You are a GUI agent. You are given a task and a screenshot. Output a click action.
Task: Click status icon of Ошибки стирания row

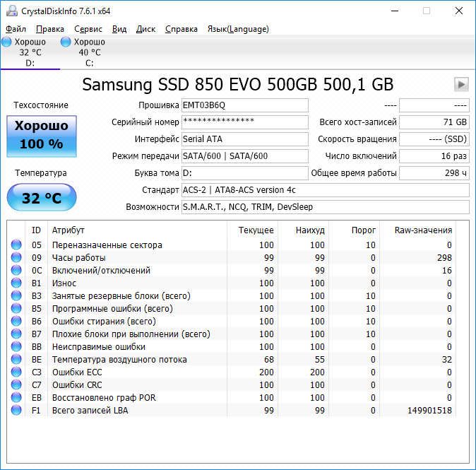pyautogui.click(x=16, y=321)
